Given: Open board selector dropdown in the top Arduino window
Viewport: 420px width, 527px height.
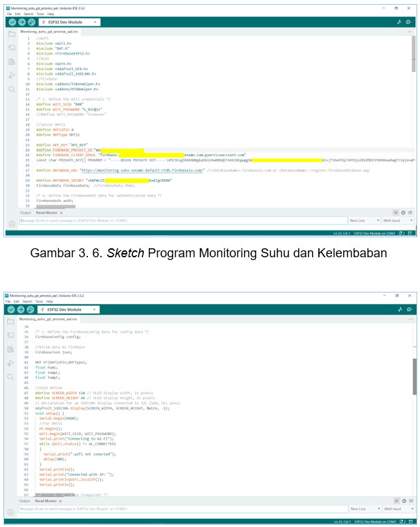Looking at the screenshot, I should point(70,22).
